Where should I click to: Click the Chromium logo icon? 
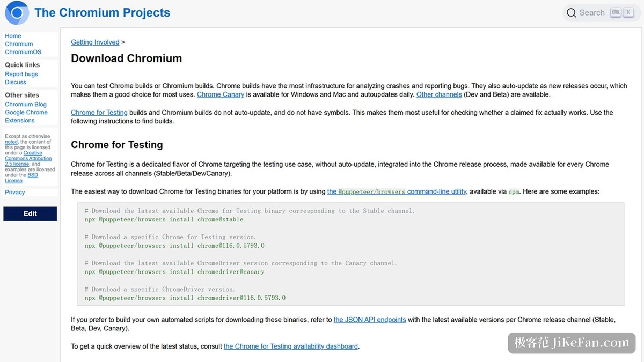click(x=17, y=13)
